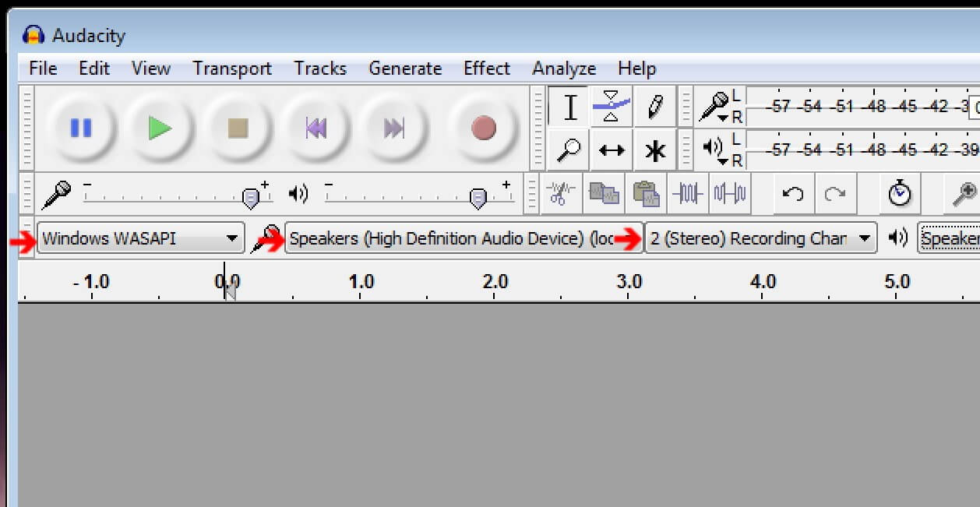Click the Pause transport button
The image size is (980, 507).
81,128
